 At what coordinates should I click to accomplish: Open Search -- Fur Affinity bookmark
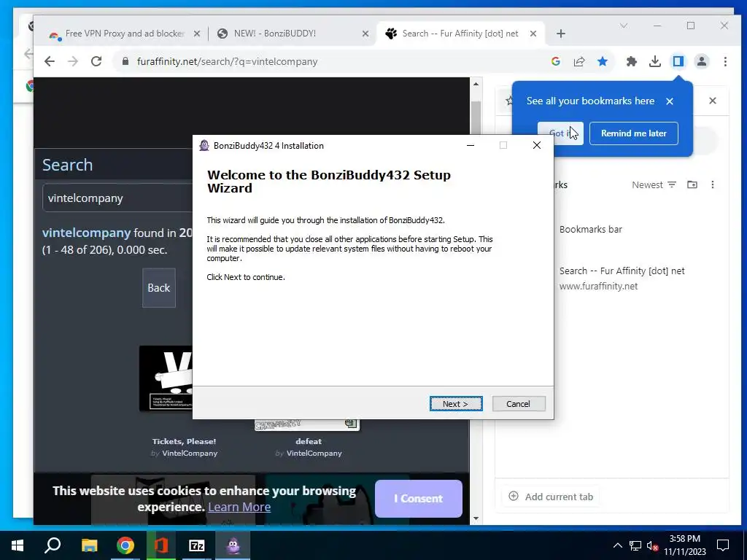tap(622, 278)
